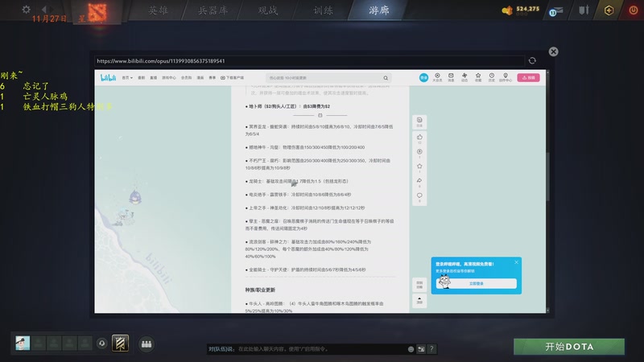Viewport: 644px width, 362px height.
Task: Click the 开始DOTA play button
Action: coord(569,347)
